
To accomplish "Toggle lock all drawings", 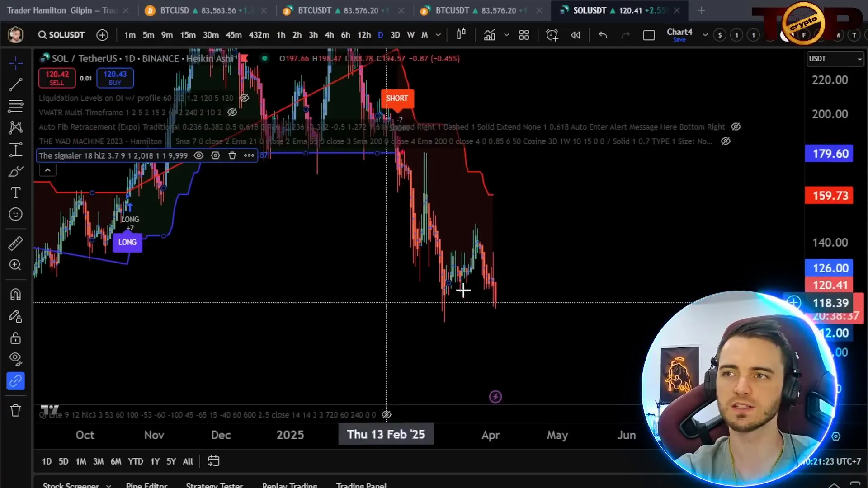I will 15,338.
